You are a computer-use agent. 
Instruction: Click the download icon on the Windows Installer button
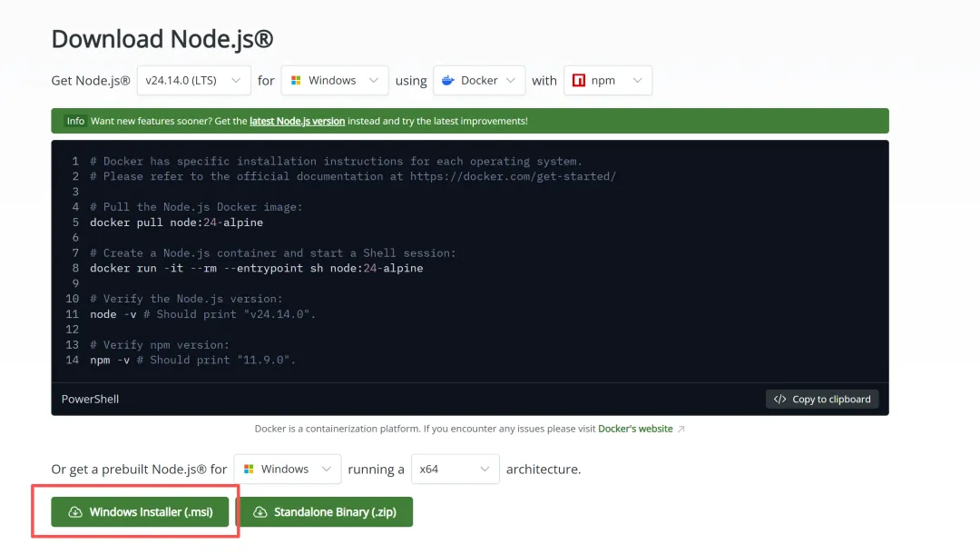pos(75,512)
